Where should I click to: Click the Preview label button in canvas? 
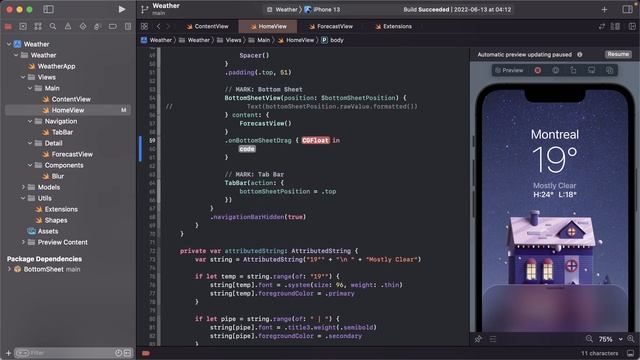tap(509, 70)
